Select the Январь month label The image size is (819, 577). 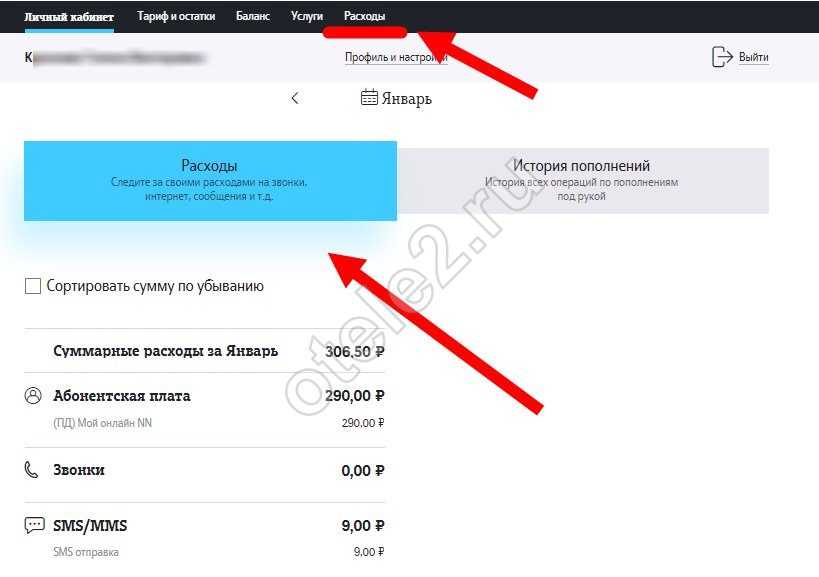click(406, 98)
